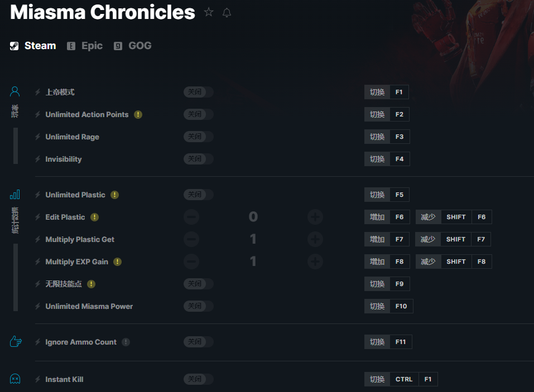This screenshot has width=534, height=392.
Task: Click the player category person icon
Action: click(x=15, y=91)
